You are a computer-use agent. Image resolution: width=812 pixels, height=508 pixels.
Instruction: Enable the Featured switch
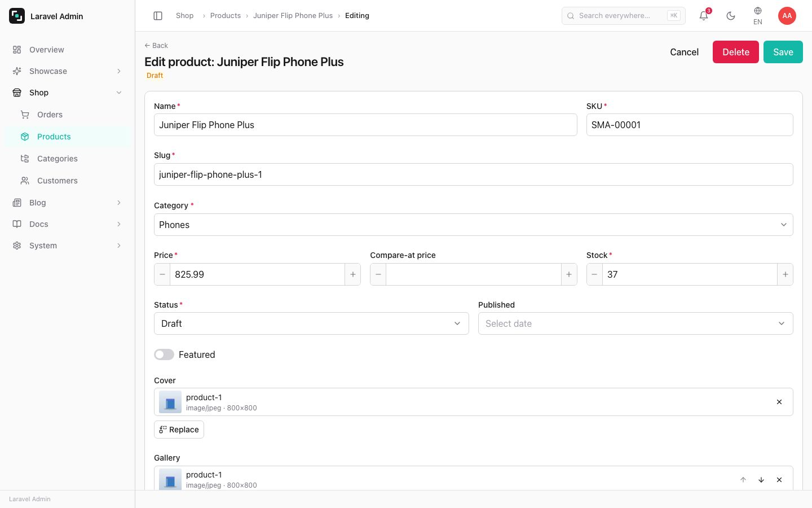coord(164,354)
